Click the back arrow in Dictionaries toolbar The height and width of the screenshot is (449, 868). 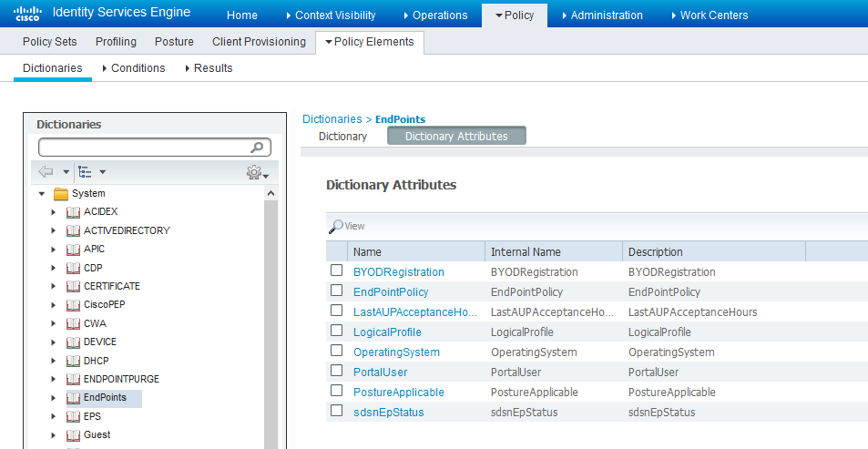coord(46,171)
